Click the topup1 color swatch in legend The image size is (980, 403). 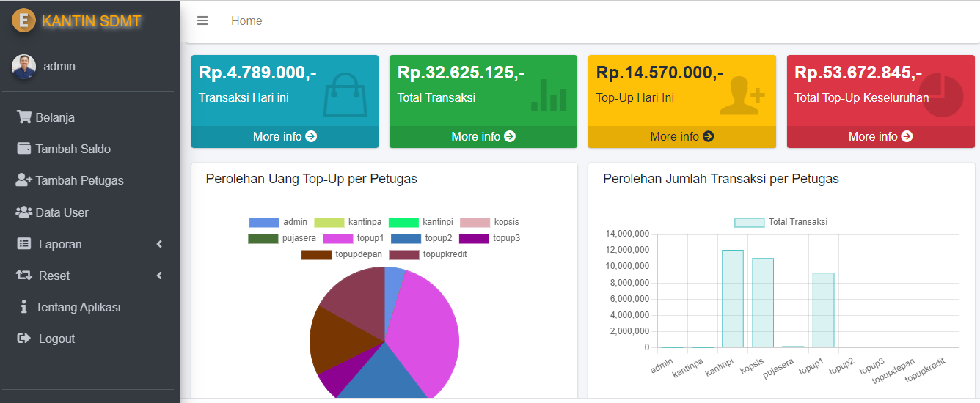(x=337, y=238)
